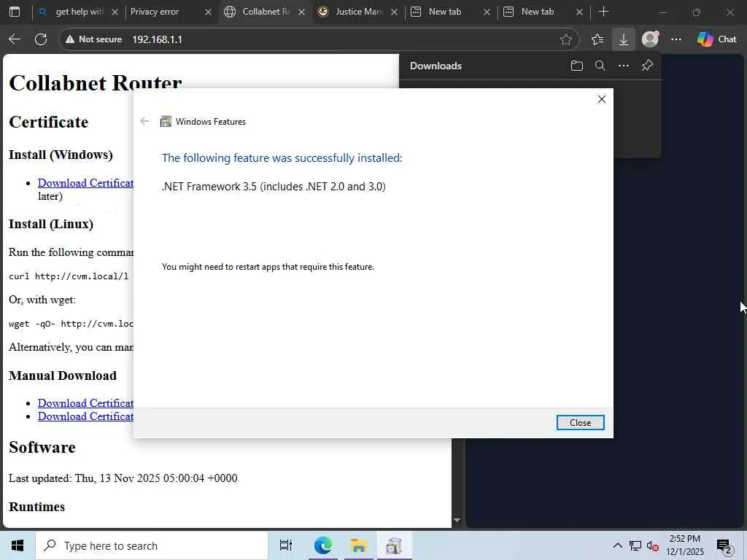Open the Edge tab actions menu icon

click(x=15, y=12)
